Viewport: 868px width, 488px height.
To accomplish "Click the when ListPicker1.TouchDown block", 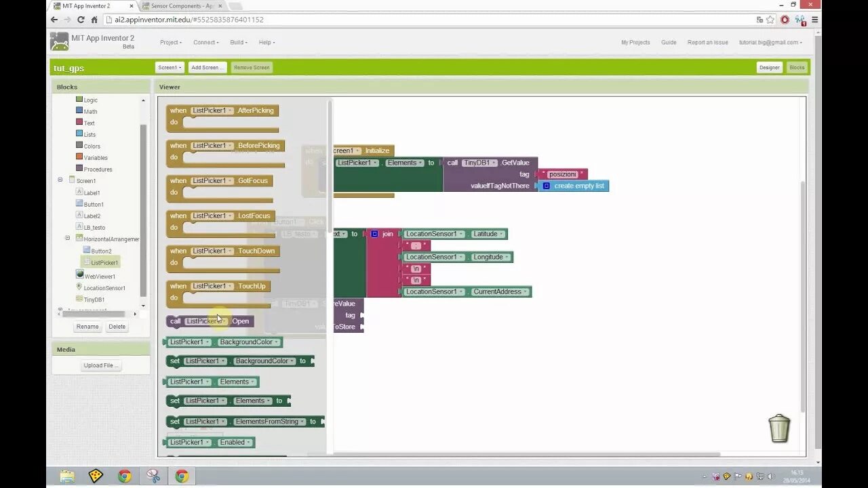I will click(x=223, y=259).
